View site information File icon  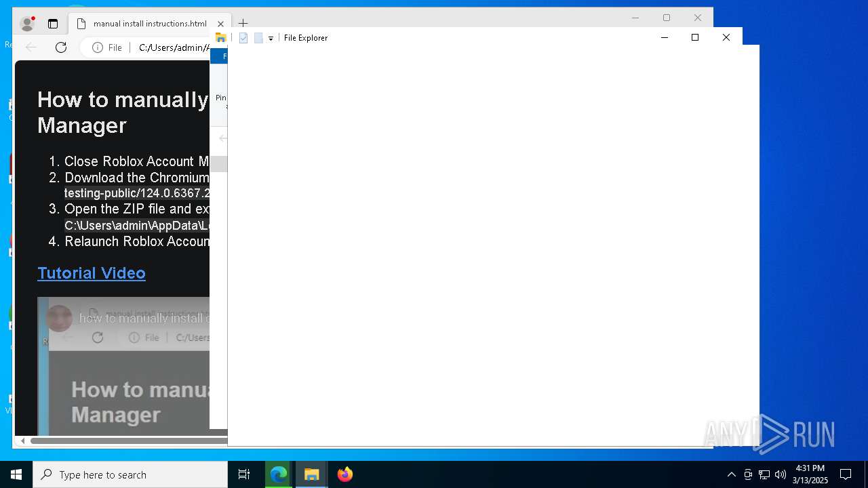coord(107,47)
